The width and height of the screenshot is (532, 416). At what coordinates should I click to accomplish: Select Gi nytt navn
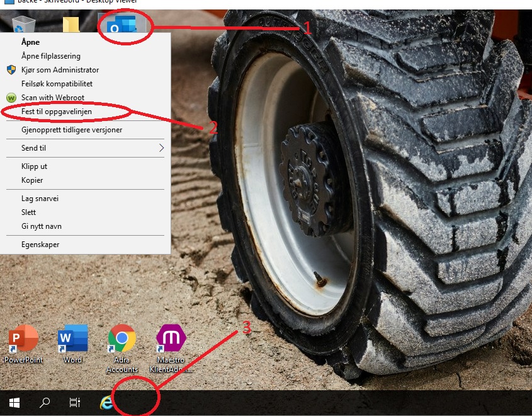coord(85,226)
